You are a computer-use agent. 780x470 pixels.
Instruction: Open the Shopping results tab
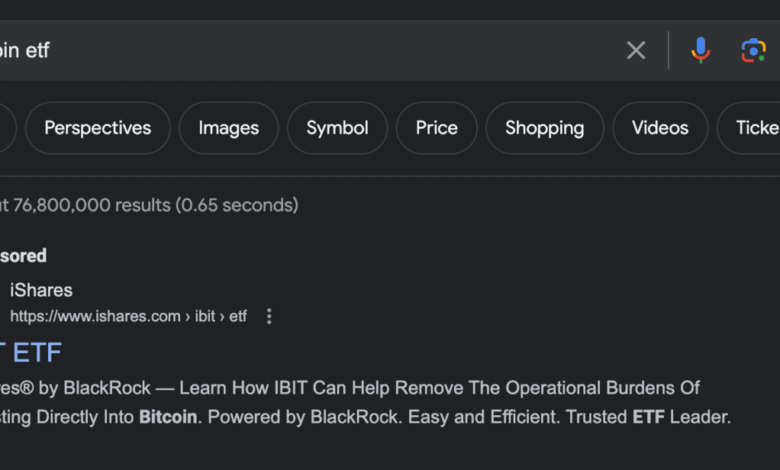544,128
